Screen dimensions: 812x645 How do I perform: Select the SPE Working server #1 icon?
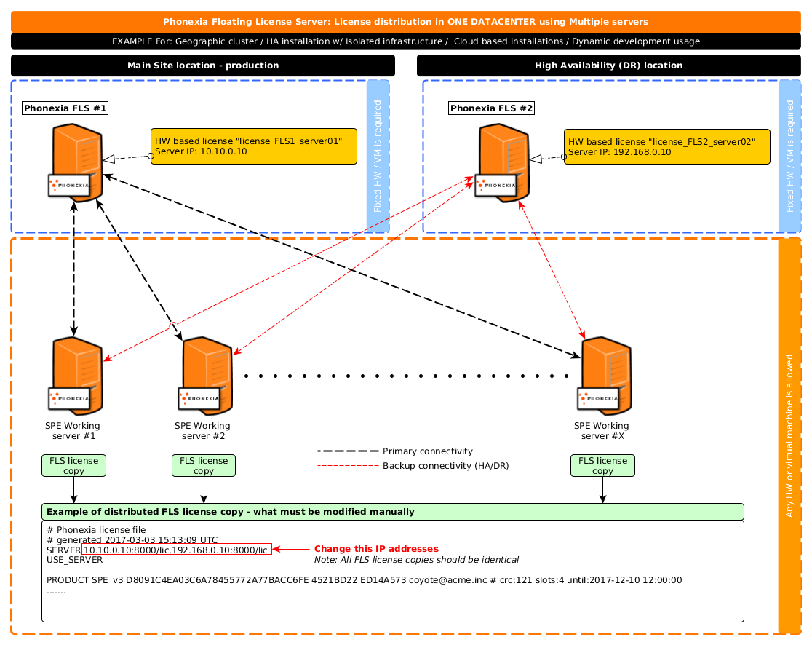tap(76, 376)
